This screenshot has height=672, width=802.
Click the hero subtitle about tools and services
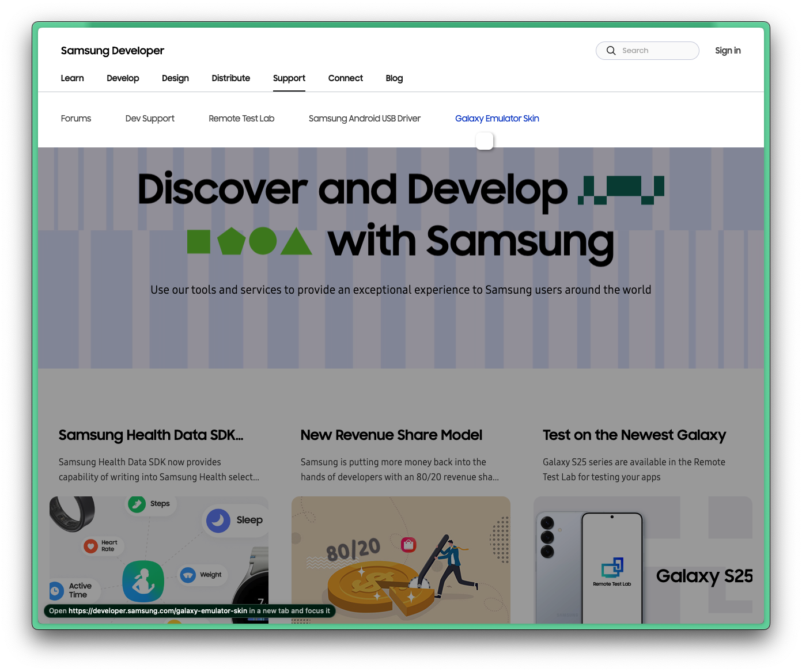pyautogui.click(x=401, y=290)
